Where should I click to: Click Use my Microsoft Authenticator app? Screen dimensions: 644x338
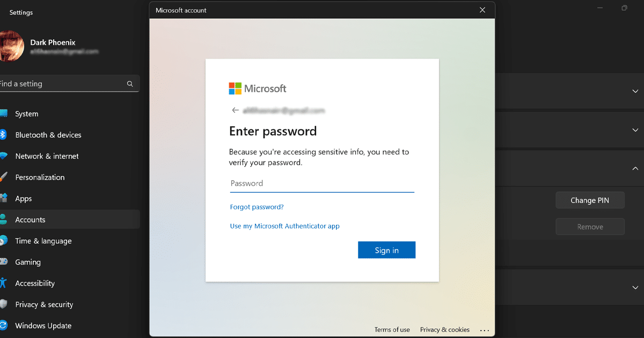coord(284,226)
